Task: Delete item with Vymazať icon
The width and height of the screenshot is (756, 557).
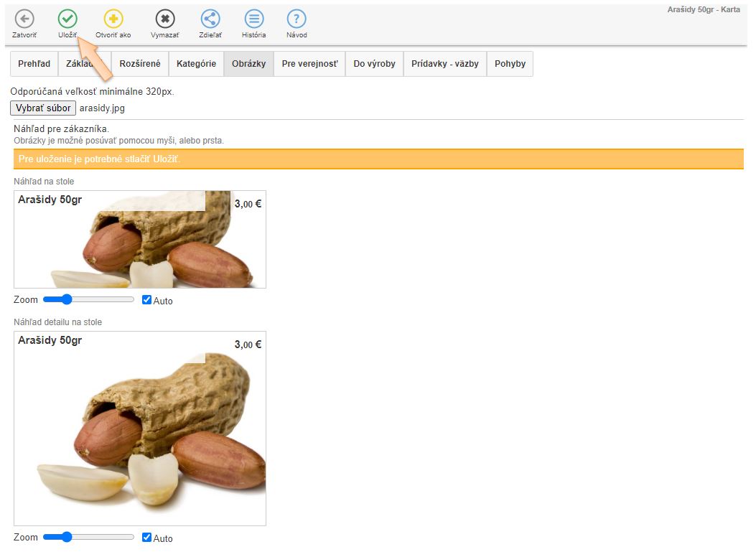Action: click(165, 19)
